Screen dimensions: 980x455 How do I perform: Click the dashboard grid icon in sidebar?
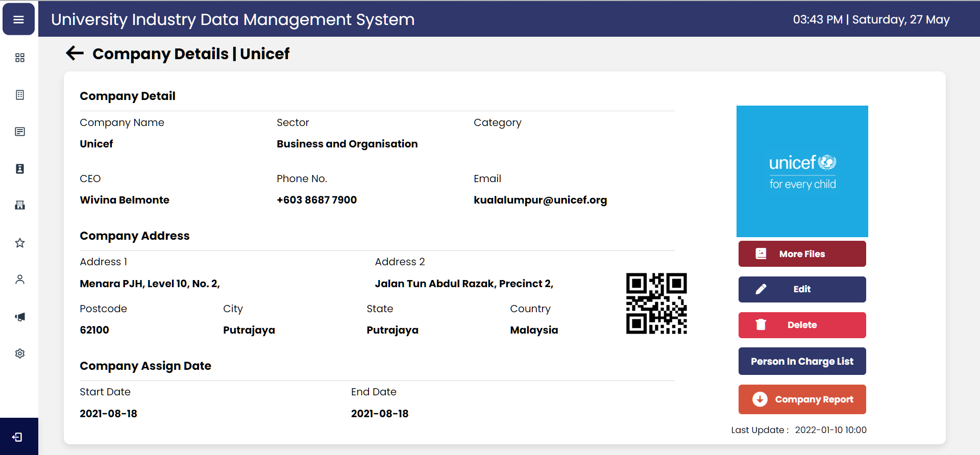pos(20,58)
